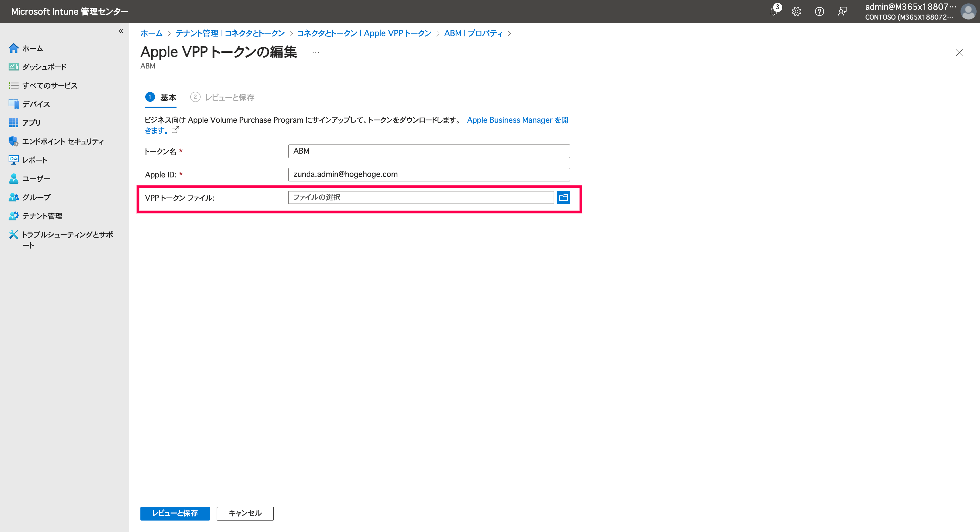Click the キャンセル button

(245, 513)
